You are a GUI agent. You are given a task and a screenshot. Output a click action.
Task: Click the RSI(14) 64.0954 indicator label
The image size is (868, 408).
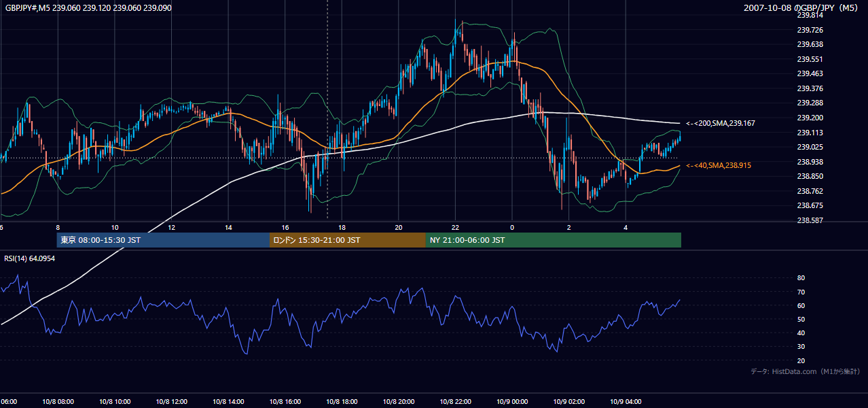coord(30,258)
